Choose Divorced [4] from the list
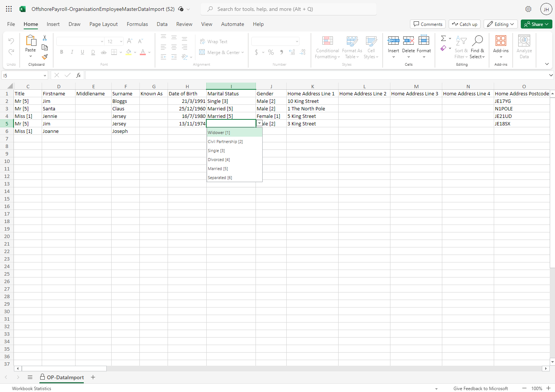 pos(234,160)
